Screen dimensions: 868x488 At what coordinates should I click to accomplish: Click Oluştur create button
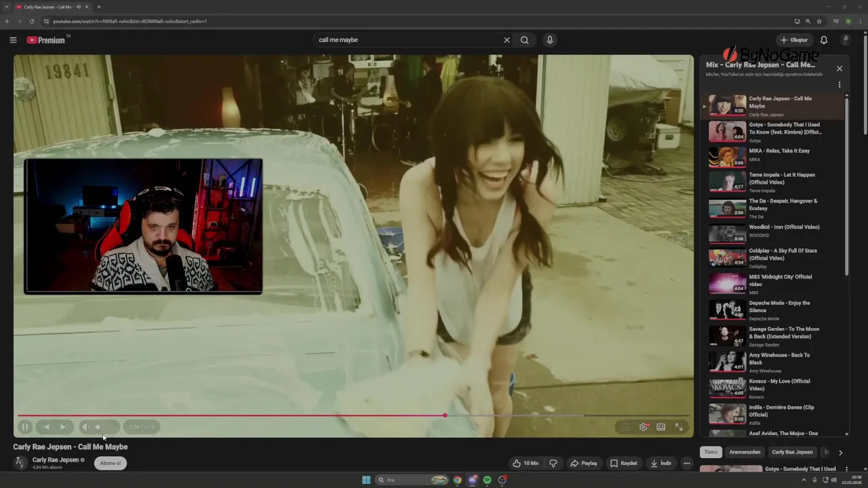coord(794,40)
